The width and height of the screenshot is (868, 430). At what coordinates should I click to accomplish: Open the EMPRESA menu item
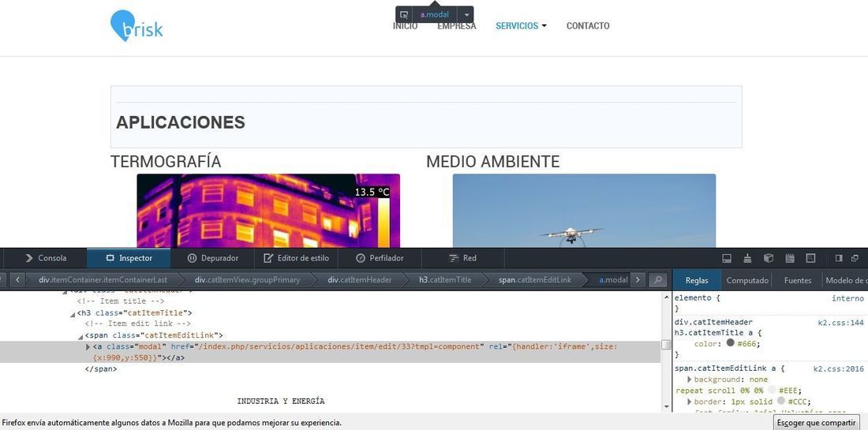point(457,26)
